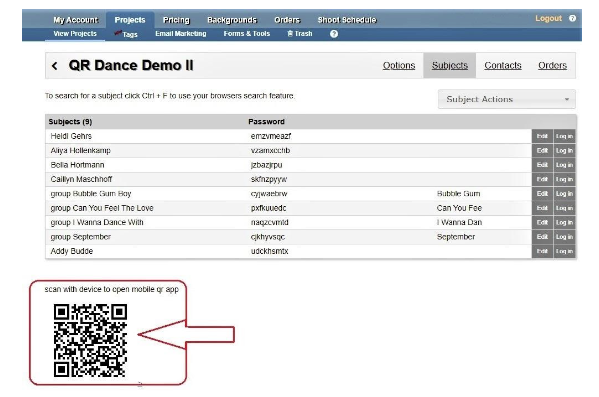
Task: Click Log in for Aliya Hollenkamp
Action: [564, 151]
